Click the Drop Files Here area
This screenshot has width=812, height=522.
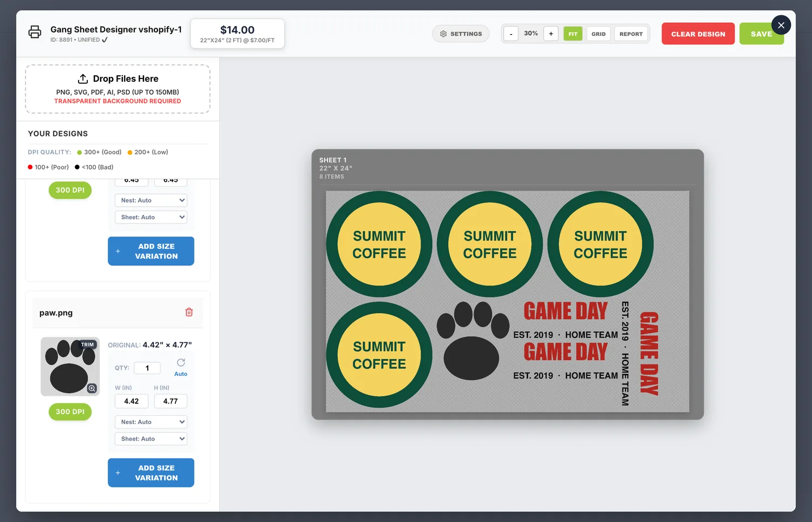tap(117, 89)
